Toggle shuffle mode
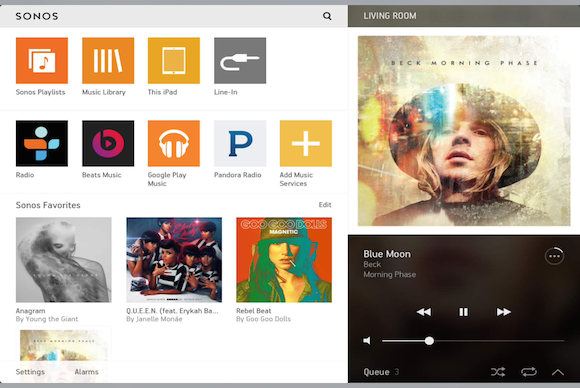The height and width of the screenshot is (388, 580). (x=498, y=372)
